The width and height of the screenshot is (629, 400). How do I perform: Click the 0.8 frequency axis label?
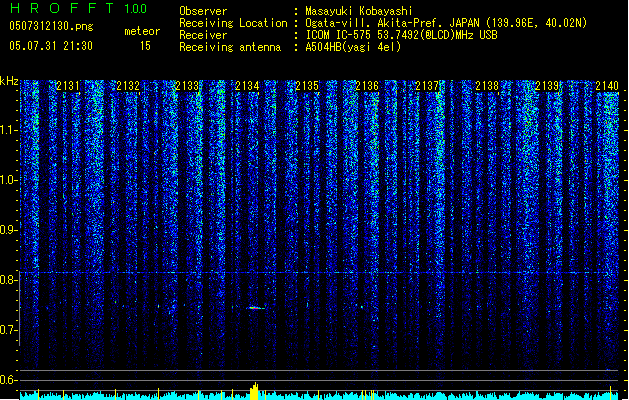pyautogui.click(x=9, y=280)
